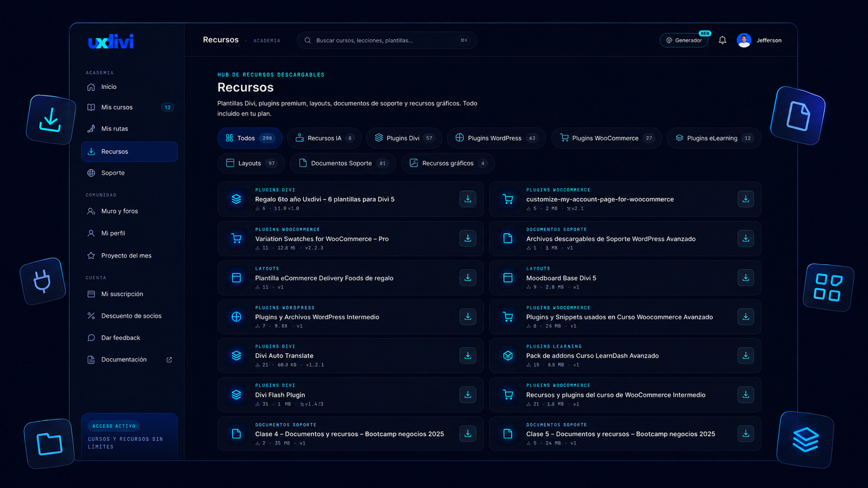The image size is (868, 488).
Task: Click the Jefferson username text
Action: pyautogui.click(x=769, y=40)
